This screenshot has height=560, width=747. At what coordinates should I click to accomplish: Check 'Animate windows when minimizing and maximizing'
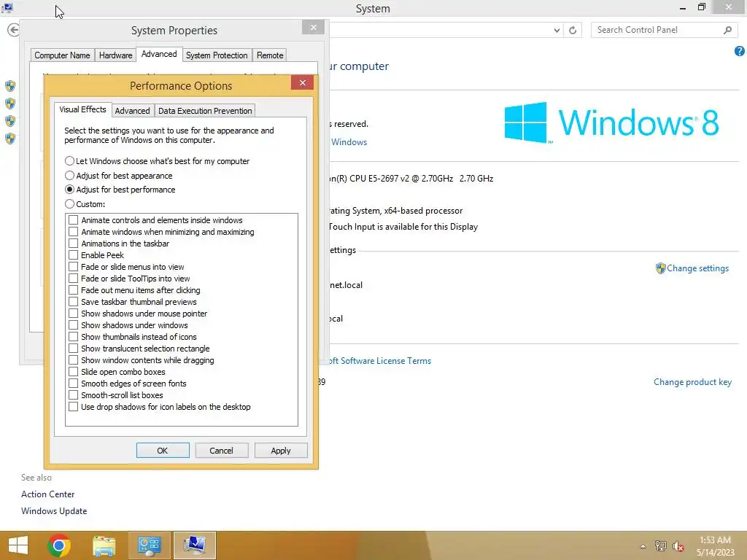point(74,231)
